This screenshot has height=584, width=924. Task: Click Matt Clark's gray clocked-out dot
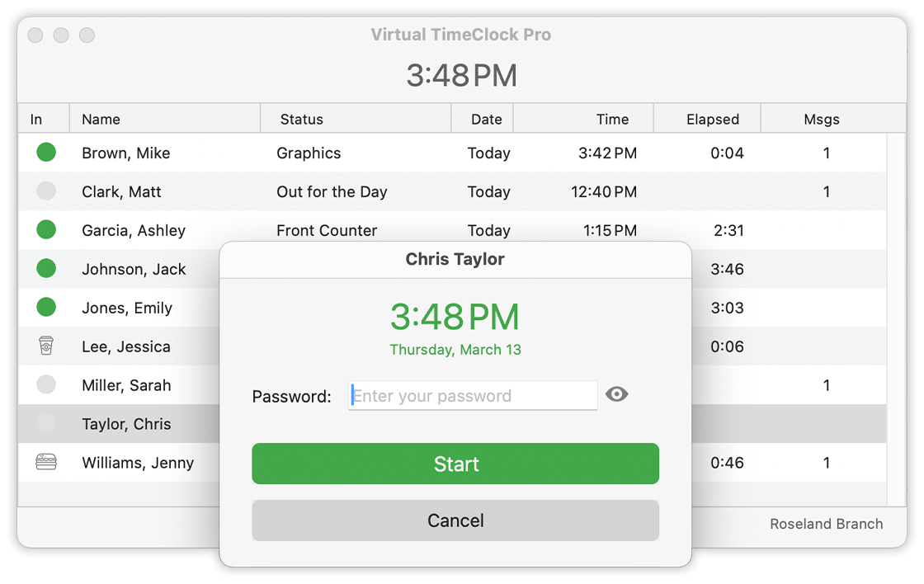[46, 191]
